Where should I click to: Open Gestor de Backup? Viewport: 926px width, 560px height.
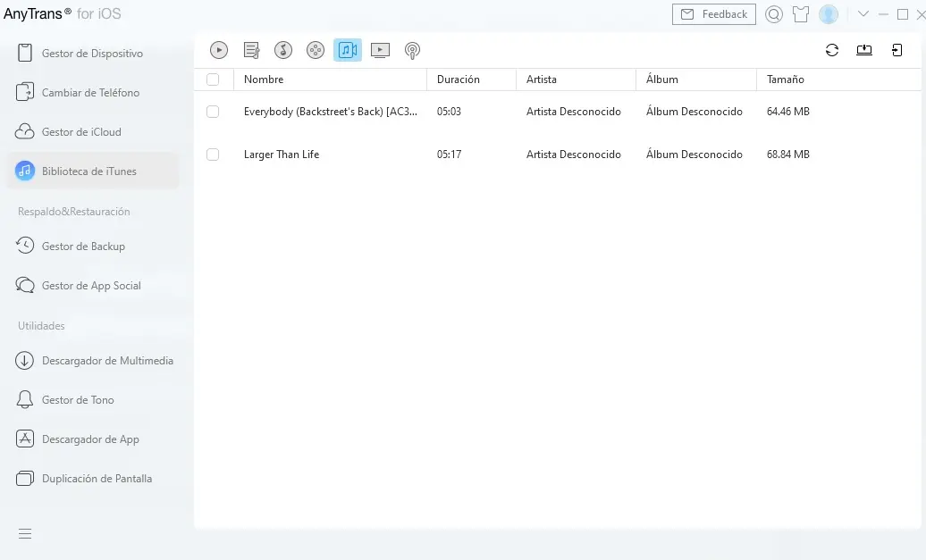pos(92,247)
